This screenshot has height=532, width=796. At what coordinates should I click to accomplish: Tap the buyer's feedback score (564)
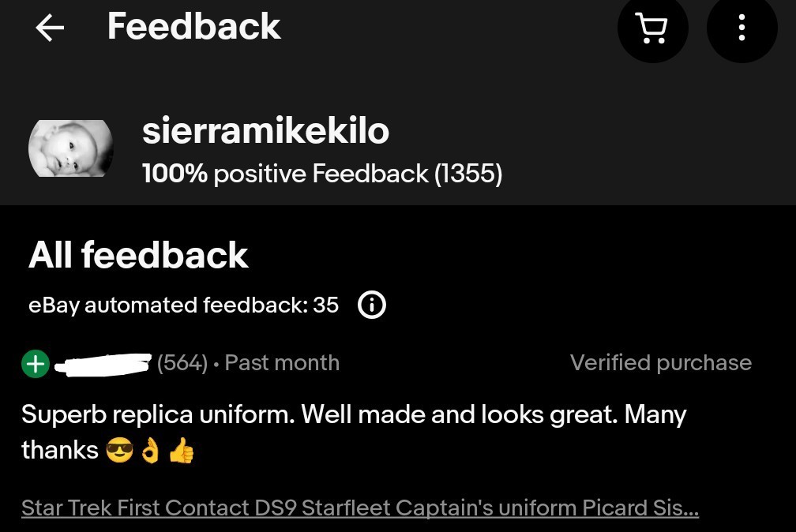pos(182,363)
